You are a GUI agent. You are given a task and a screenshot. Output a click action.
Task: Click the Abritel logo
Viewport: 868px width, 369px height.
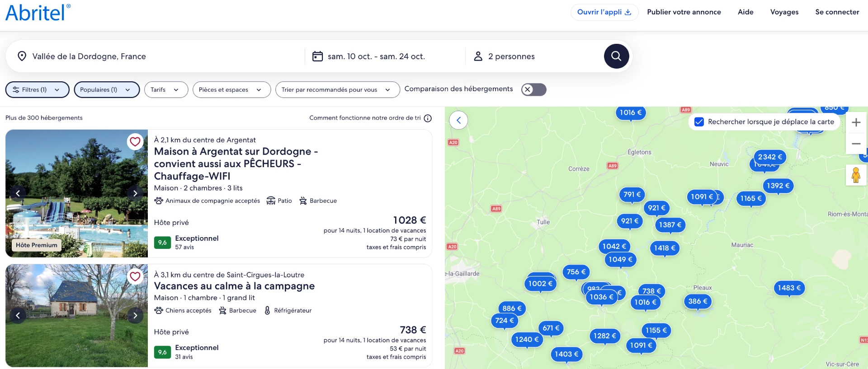click(38, 13)
